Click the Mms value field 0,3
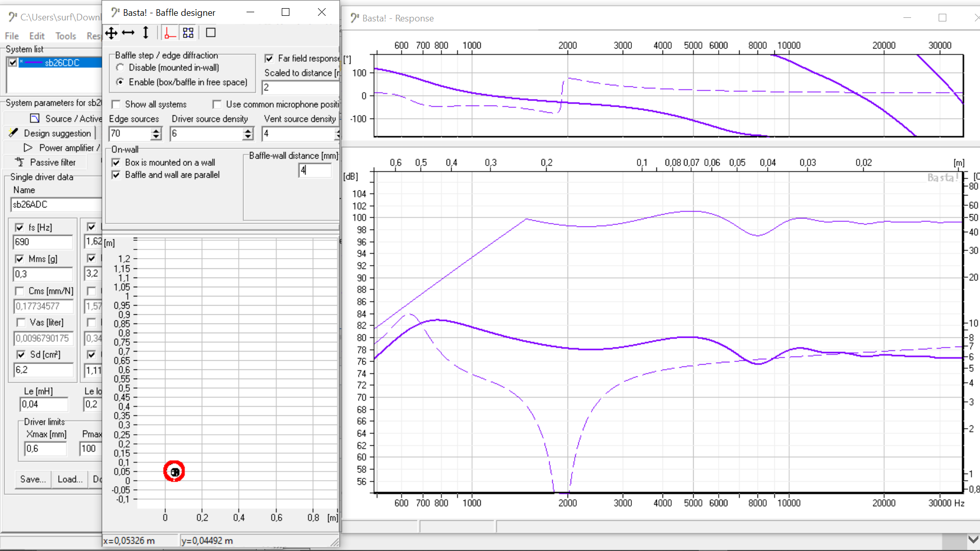This screenshot has height=551, width=980. (43, 274)
